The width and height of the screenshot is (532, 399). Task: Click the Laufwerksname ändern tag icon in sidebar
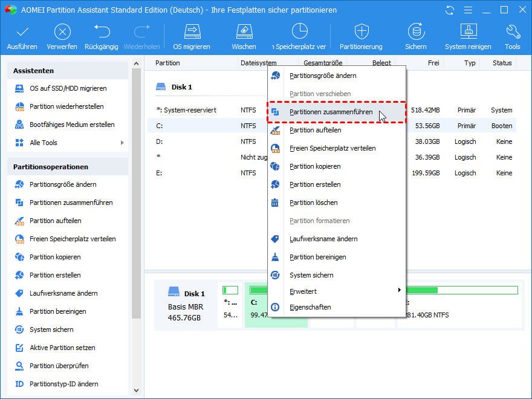pyautogui.click(x=19, y=293)
